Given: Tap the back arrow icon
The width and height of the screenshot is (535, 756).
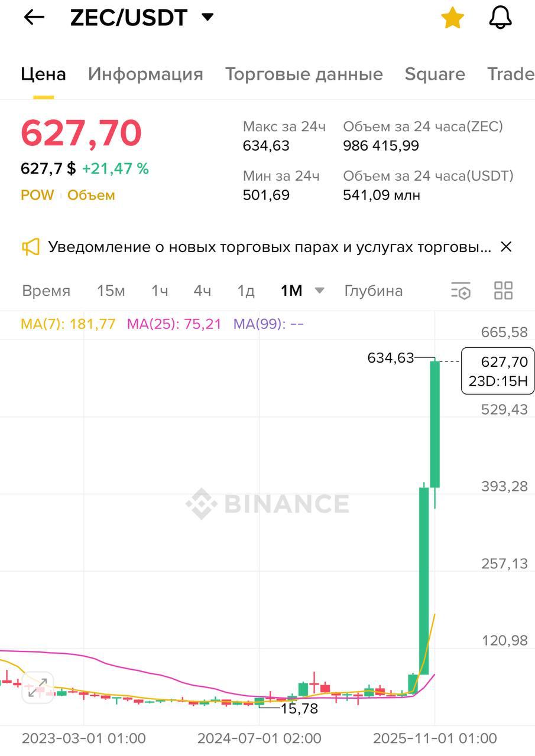Looking at the screenshot, I should (34, 18).
